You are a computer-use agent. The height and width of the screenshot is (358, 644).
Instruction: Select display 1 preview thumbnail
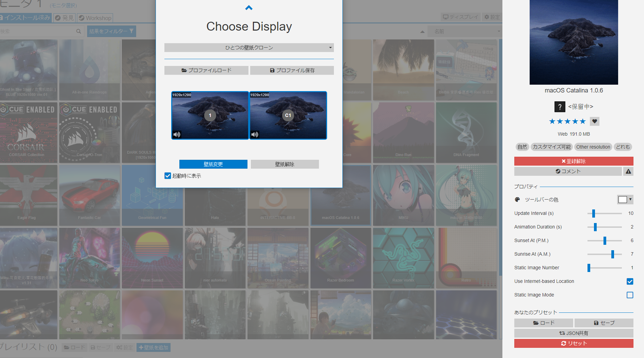(x=210, y=115)
